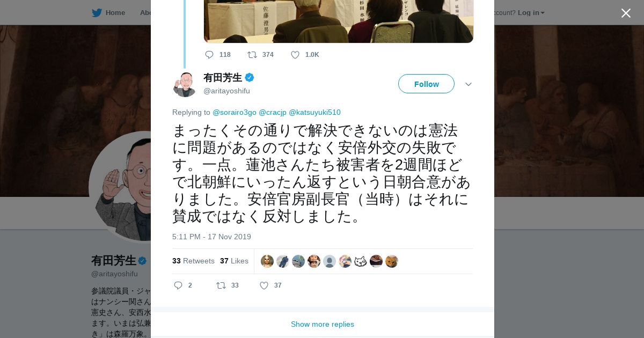Like the main tweet with the heart icon

tap(264, 285)
